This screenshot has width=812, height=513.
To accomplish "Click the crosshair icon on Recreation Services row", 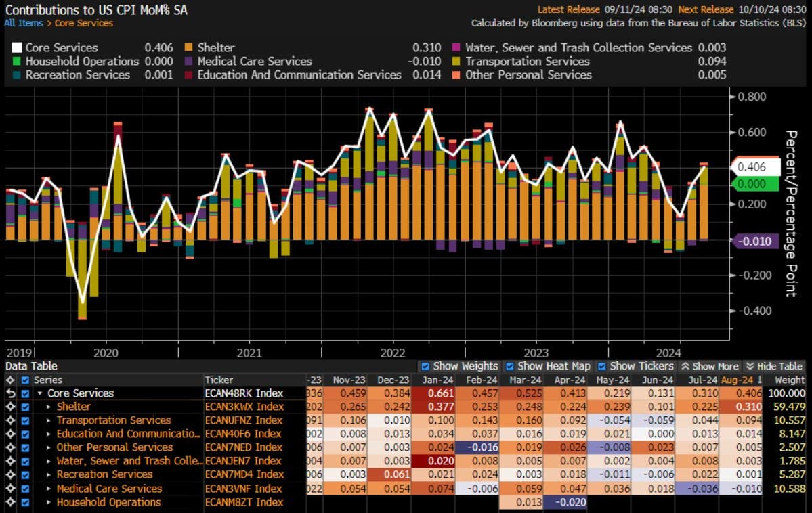I will pyautogui.click(x=9, y=474).
